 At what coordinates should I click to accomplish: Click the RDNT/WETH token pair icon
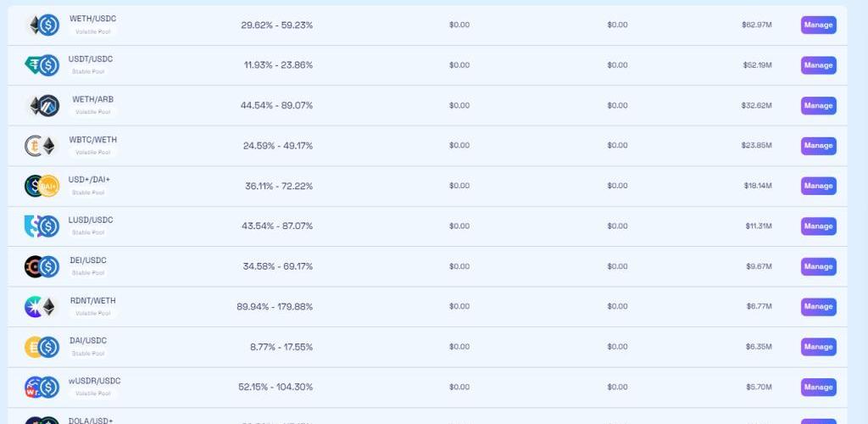click(x=41, y=307)
